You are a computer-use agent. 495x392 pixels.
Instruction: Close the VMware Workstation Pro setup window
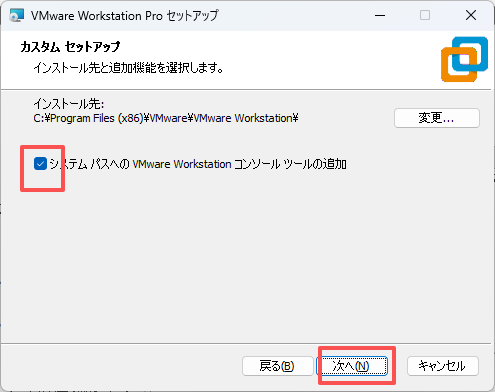471,15
